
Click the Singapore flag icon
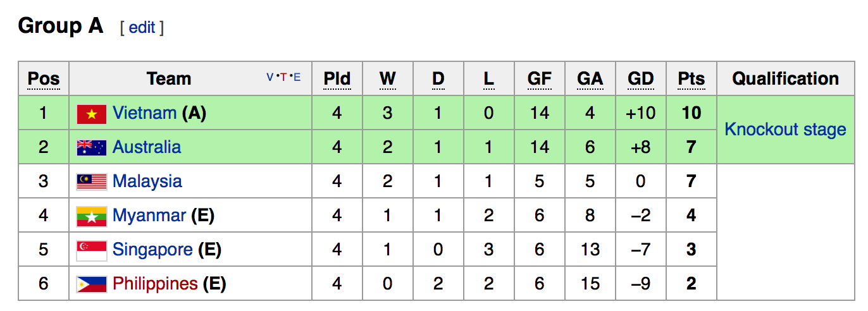(x=91, y=250)
